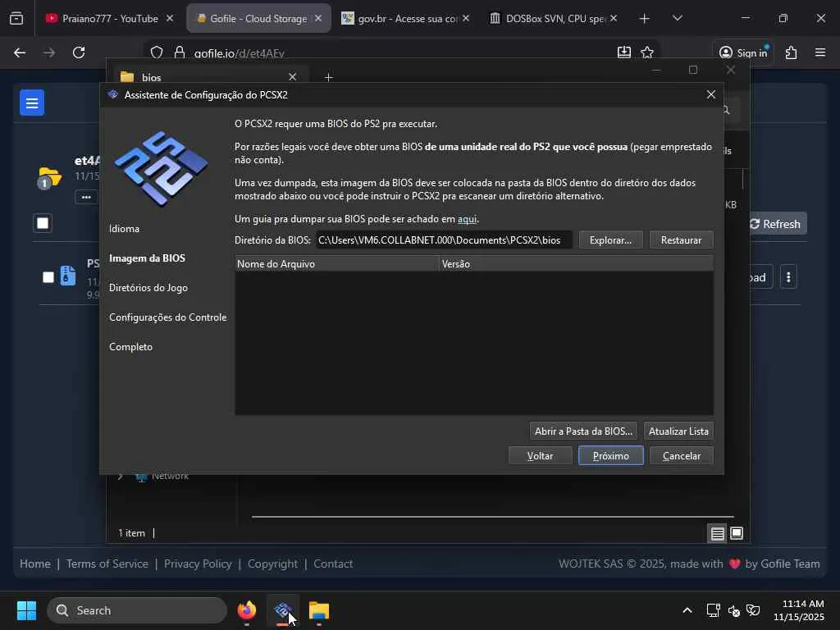The height and width of the screenshot is (630, 840).
Task: Open Firefox from the taskbar
Action: [246, 610]
